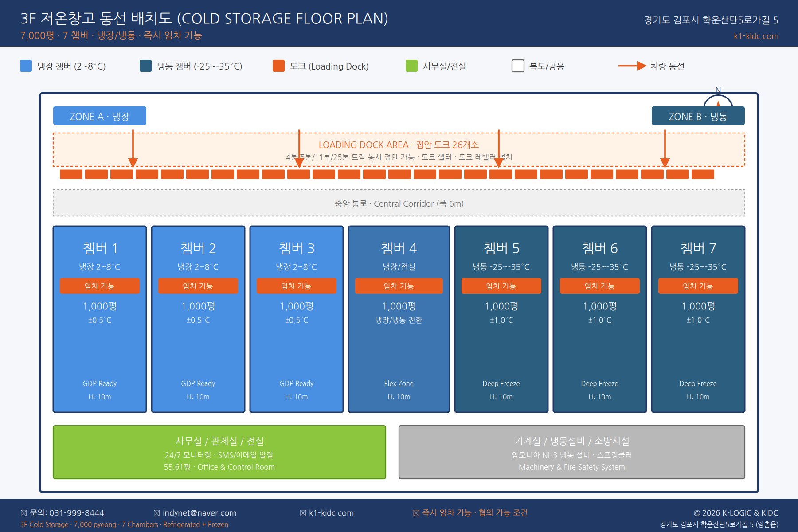Click ±1.0°C text in 챔버 6
Screen dimensions: 798x532
coord(600,320)
